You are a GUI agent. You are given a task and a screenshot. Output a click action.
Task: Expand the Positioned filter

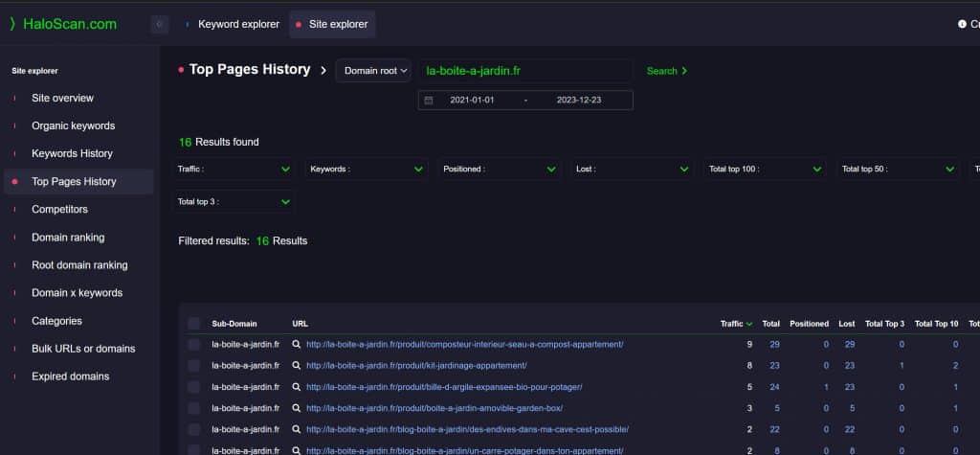500,169
